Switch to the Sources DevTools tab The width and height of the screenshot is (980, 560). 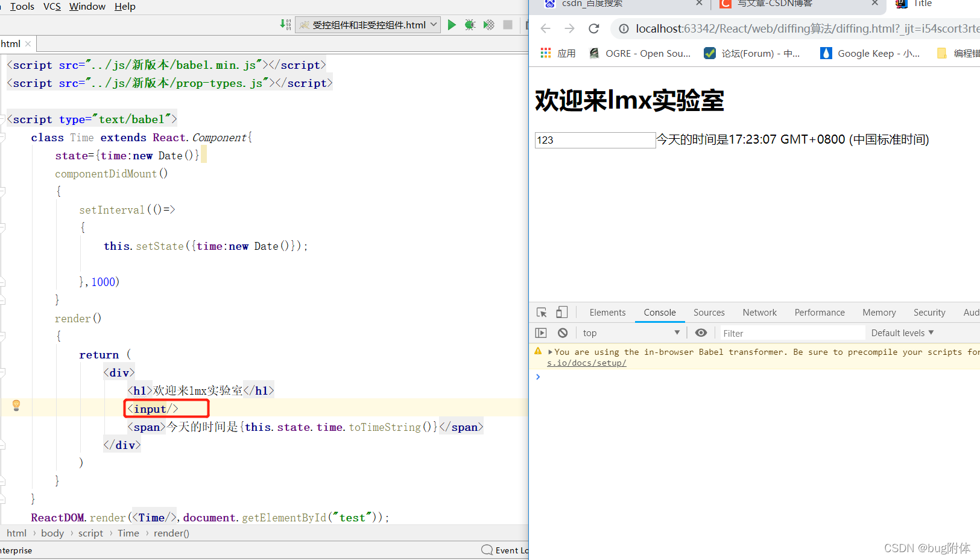(709, 313)
